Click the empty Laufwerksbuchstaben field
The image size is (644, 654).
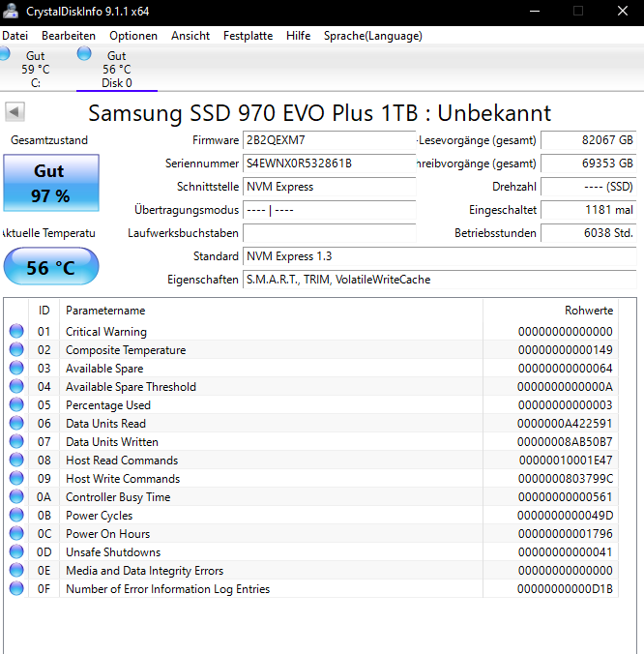[330, 233]
